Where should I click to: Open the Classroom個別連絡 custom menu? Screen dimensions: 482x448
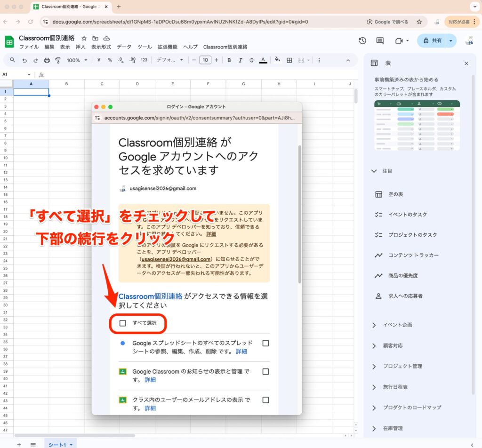click(225, 47)
